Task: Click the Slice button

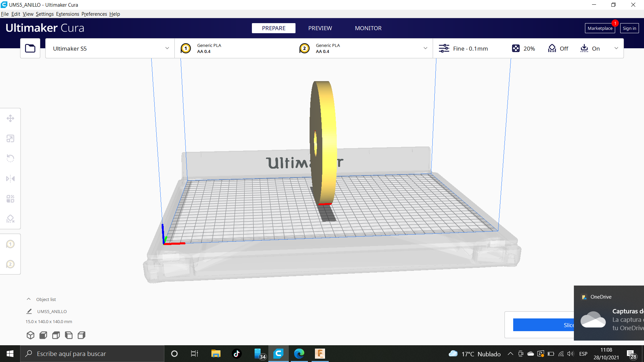Action: point(543,325)
